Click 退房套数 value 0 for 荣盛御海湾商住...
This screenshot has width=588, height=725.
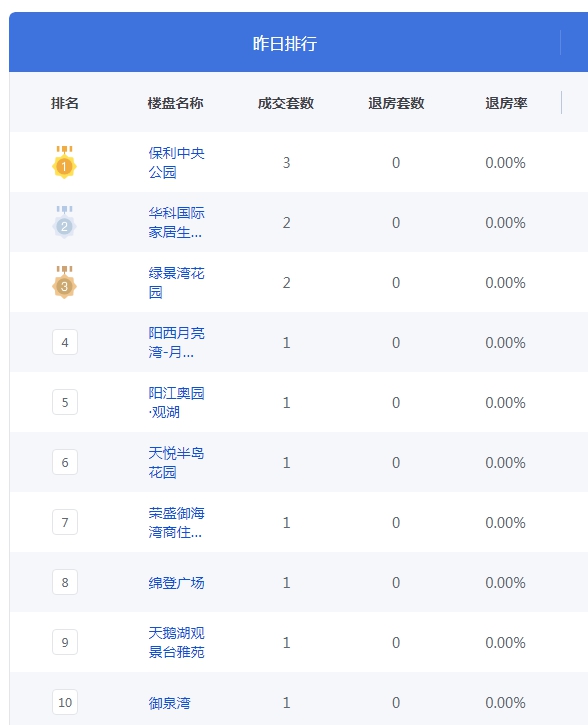click(x=396, y=523)
